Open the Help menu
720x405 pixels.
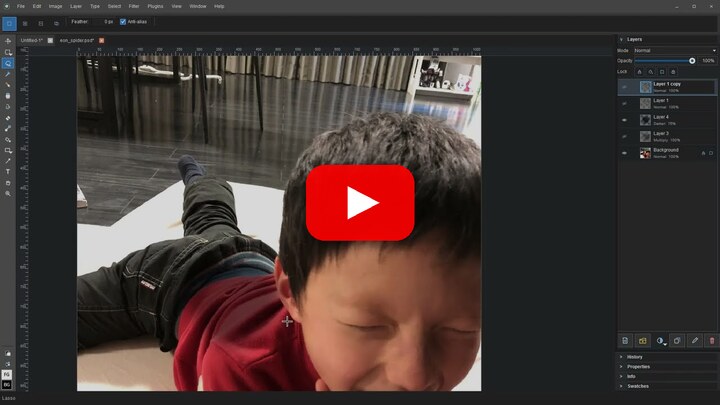pos(219,6)
